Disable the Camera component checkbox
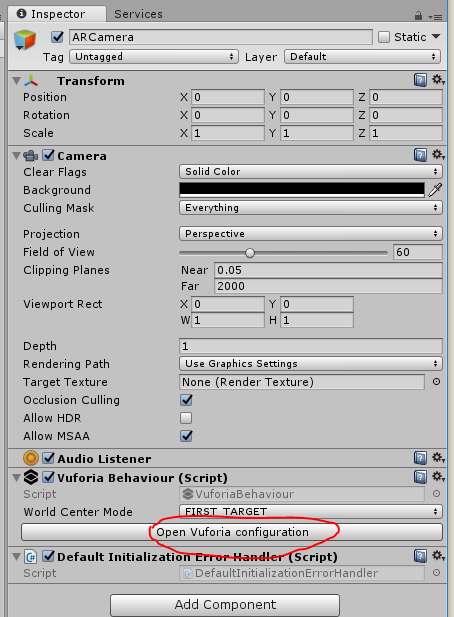 [x=48, y=155]
